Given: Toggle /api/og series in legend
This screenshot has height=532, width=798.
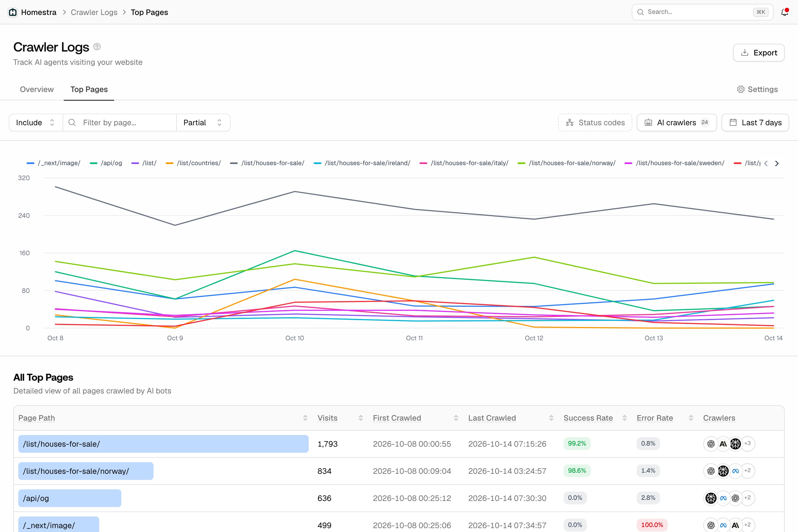Looking at the screenshot, I should (106, 163).
